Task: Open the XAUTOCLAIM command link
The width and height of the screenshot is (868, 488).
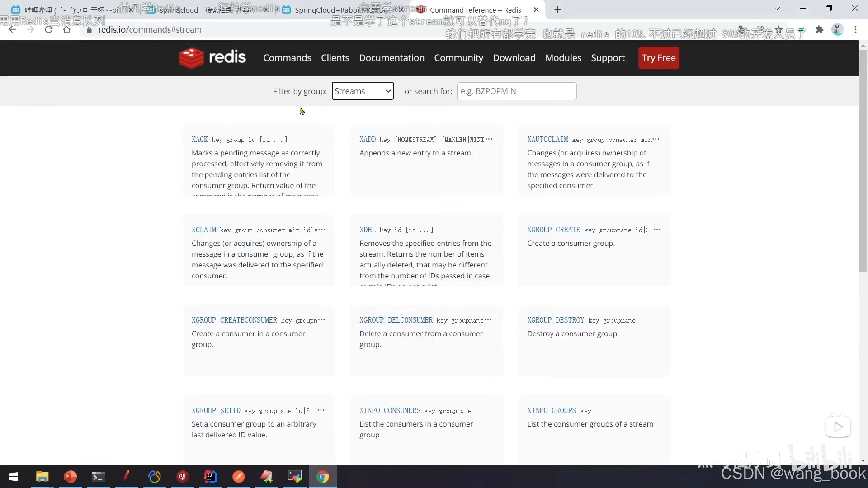Action: [547, 140]
